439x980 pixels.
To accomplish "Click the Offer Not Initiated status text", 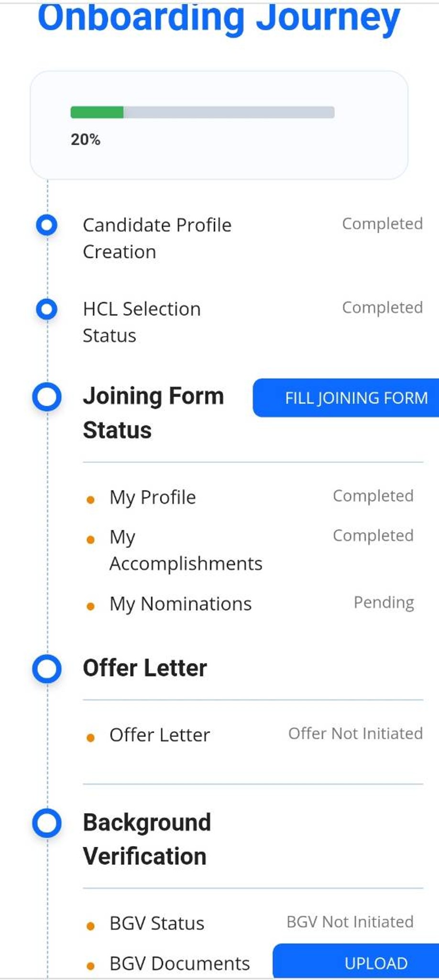I will [355, 734].
